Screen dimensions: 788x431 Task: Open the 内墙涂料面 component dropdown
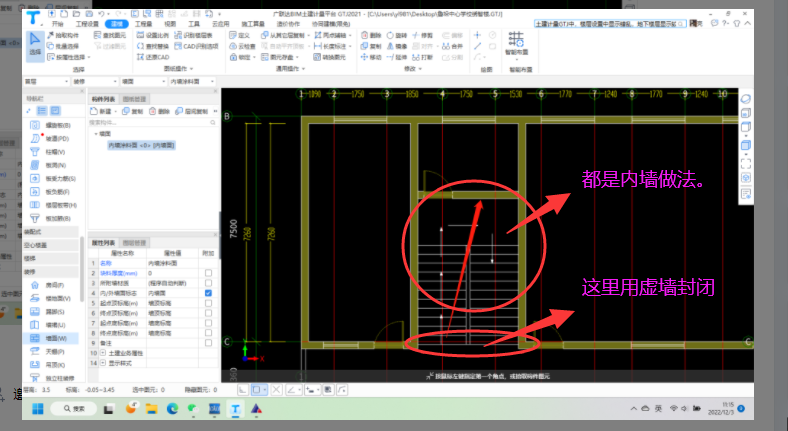click(192, 81)
